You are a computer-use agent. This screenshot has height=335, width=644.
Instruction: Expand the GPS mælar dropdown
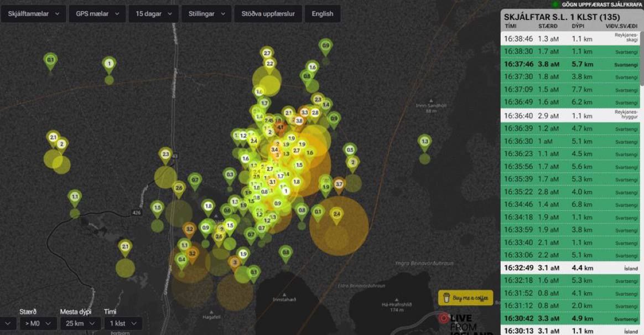97,13
